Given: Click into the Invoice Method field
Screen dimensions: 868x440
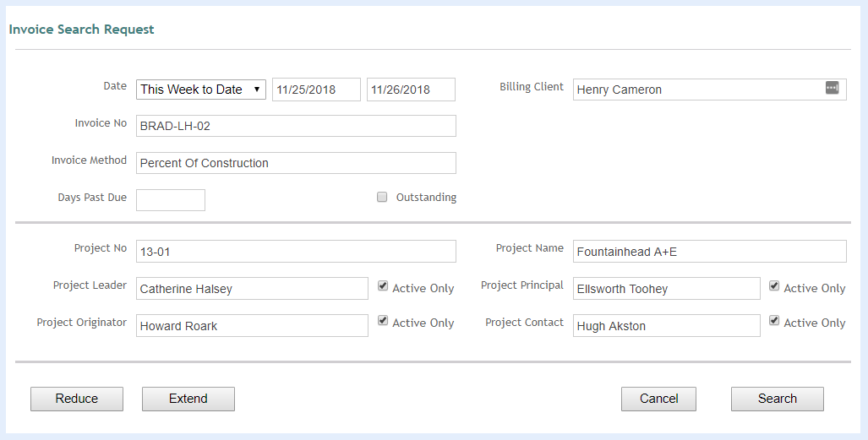Looking at the screenshot, I should [296, 163].
